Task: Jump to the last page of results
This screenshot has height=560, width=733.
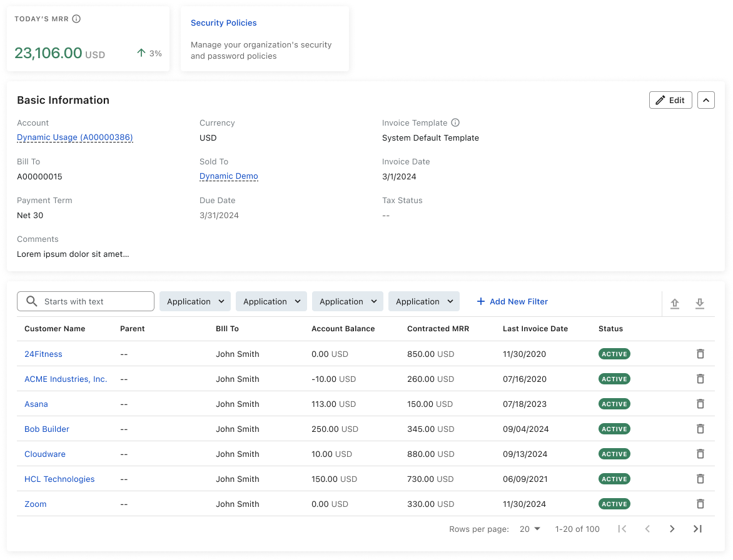Action: 697,529
